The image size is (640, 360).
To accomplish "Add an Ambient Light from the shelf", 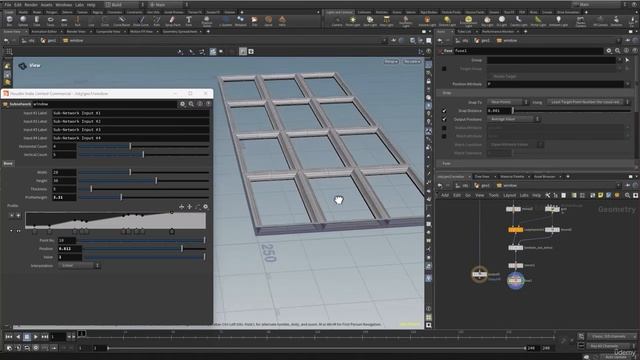I will tap(558, 21).
